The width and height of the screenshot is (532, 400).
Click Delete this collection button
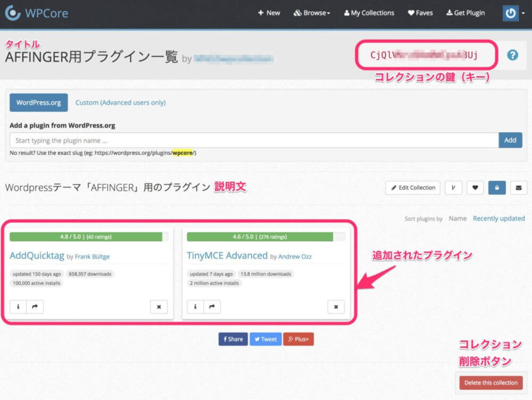coord(491,382)
